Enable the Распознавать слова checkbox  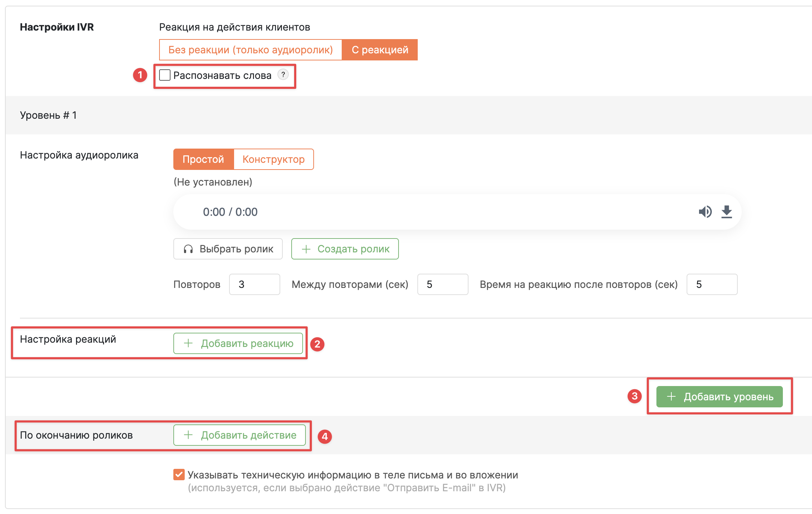coord(165,75)
